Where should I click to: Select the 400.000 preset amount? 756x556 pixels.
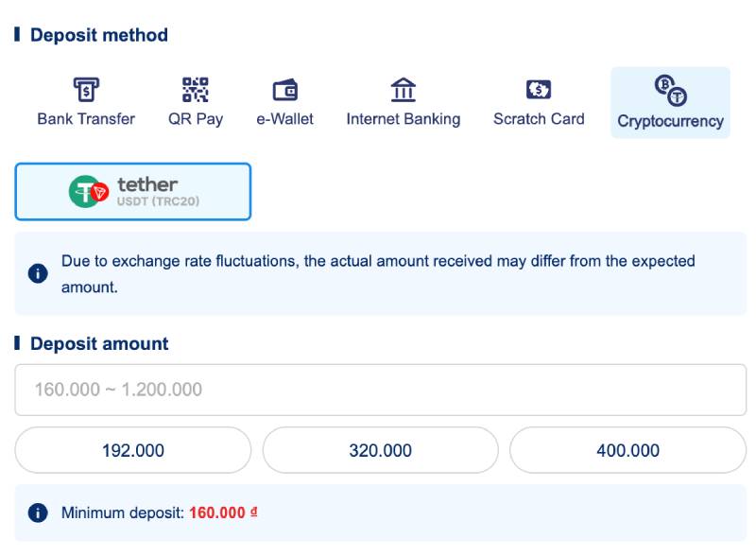[627, 450]
